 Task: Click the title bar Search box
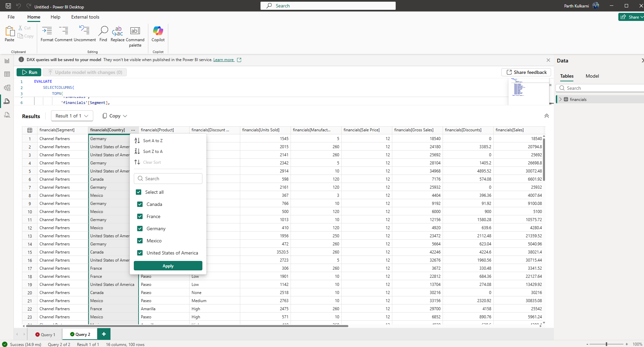[x=328, y=6]
